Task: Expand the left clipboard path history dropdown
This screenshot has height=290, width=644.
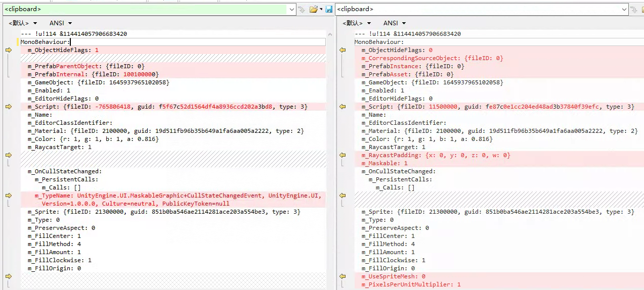Action: tap(291, 9)
